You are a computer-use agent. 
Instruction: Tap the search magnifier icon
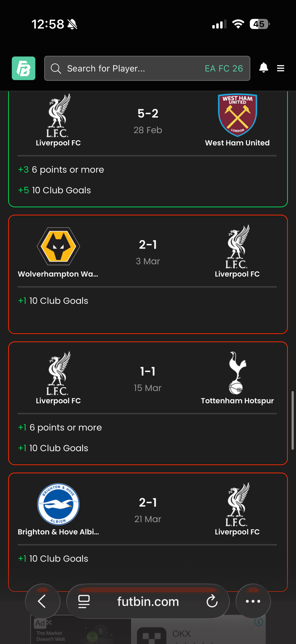point(56,69)
